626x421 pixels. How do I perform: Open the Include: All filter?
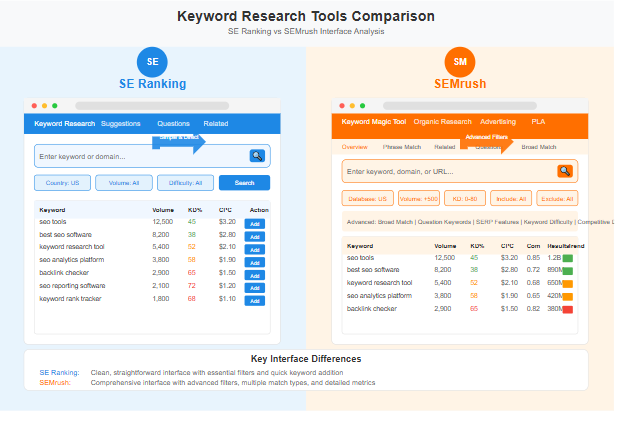point(511,198)
